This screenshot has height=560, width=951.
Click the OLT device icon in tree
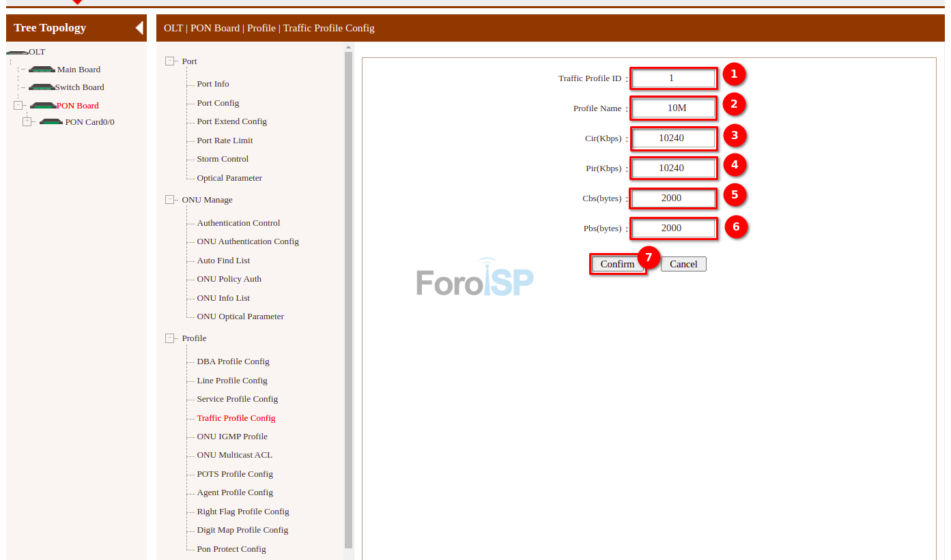(x=17, y=53)
